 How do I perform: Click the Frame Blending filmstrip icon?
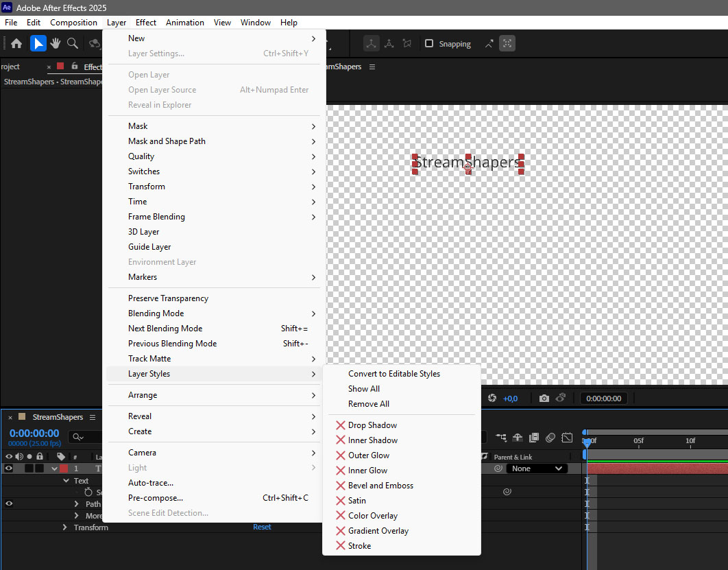[534, 438]
